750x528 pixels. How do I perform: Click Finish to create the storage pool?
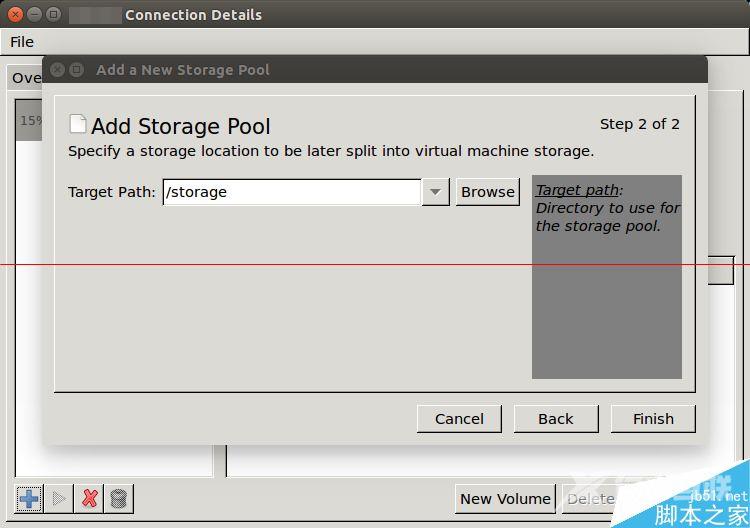coord(653,419)
